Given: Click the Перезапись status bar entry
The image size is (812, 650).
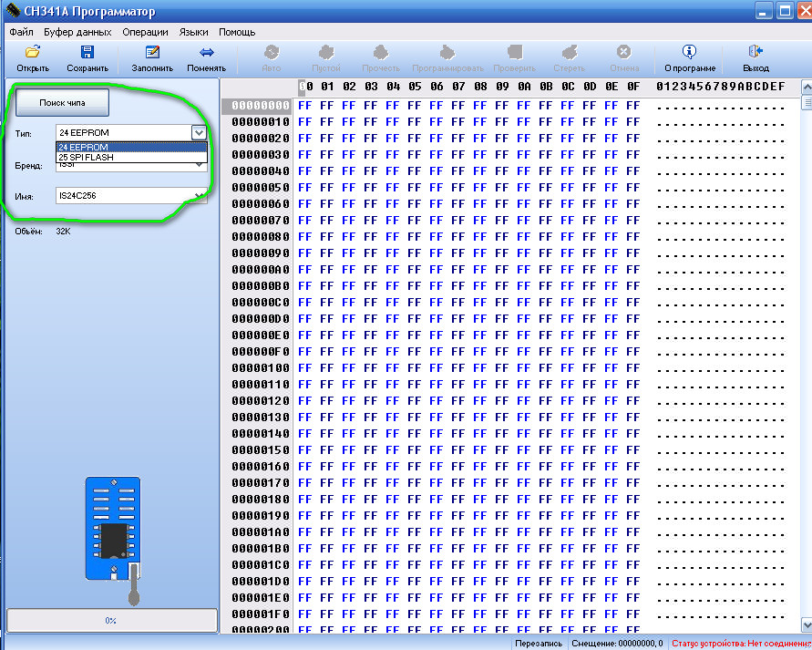Looking at the screenshot, I should pos(539,644).
